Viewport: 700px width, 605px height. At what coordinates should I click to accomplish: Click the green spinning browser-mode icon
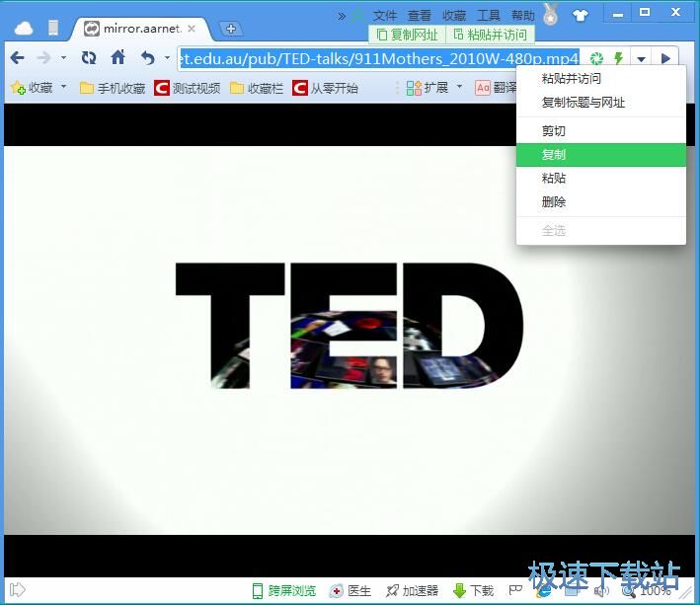click(x=597, y=58)
